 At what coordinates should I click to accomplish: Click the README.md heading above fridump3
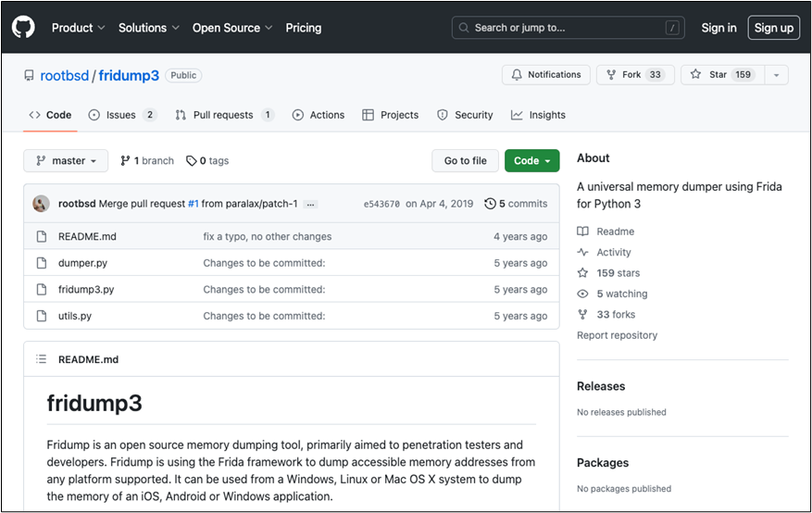pos(89,359)
